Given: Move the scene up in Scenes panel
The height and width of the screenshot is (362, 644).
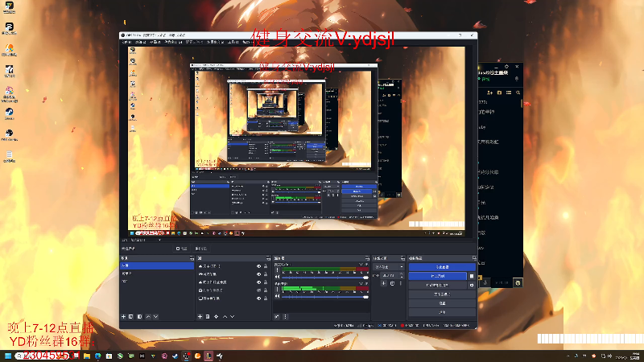Looking at the screenshot, I should [x=148, y=316].
